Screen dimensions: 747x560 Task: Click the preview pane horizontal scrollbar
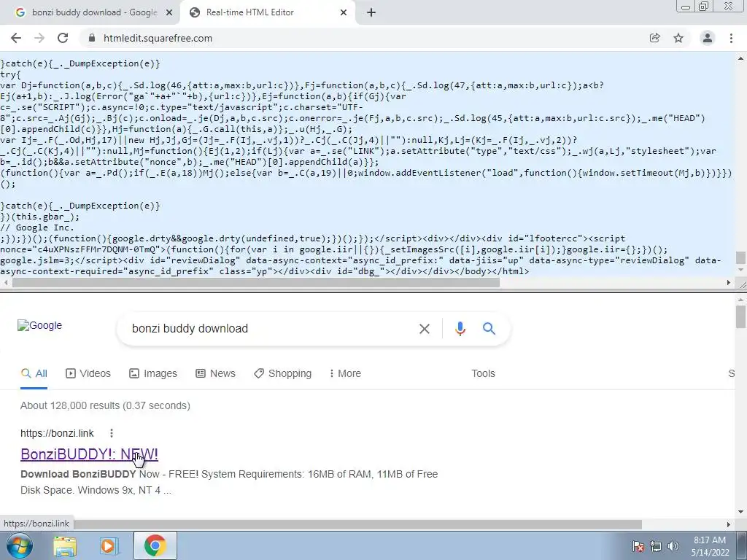[x=357, y=524]
